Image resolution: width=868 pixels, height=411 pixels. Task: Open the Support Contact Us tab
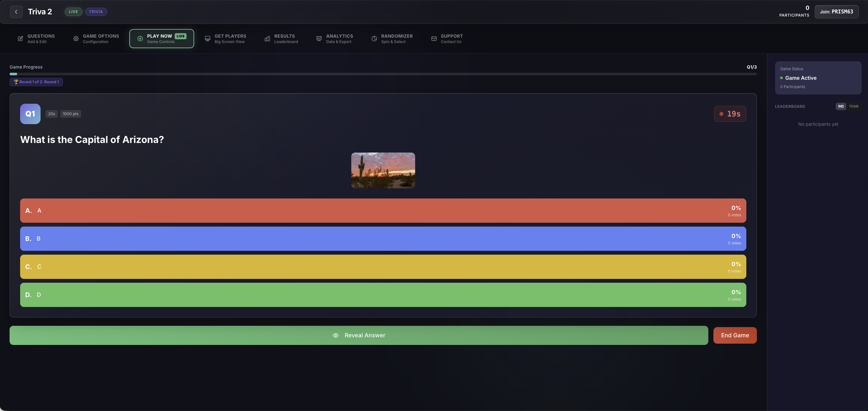click(447, 39)
